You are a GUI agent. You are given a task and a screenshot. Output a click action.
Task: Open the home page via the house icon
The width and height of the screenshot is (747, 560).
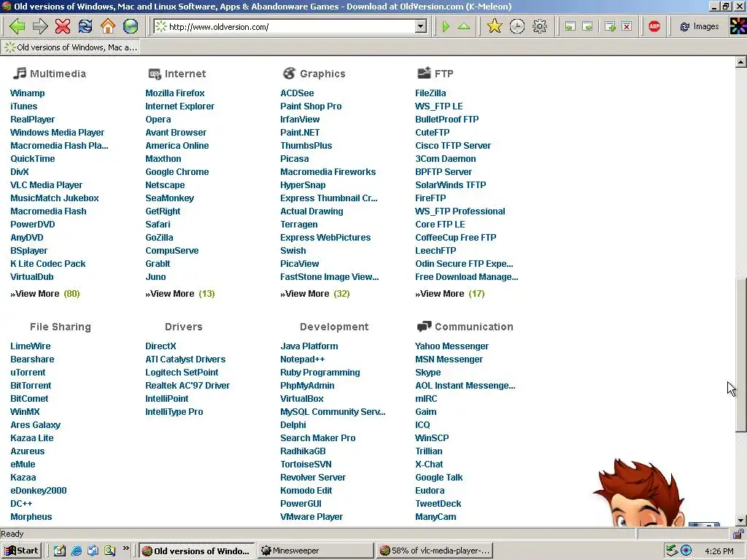tap(108, 26)
